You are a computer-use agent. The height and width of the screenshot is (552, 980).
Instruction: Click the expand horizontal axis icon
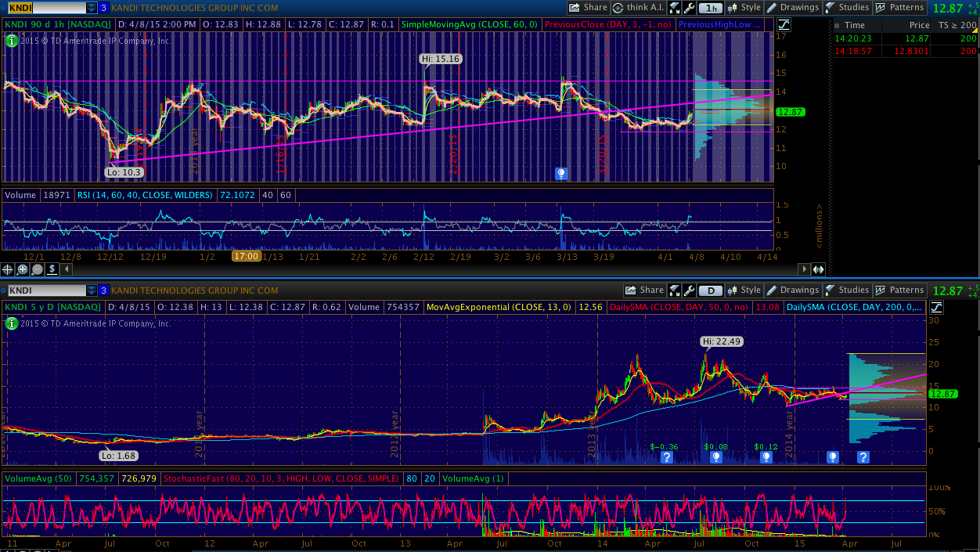coord(818,269)
